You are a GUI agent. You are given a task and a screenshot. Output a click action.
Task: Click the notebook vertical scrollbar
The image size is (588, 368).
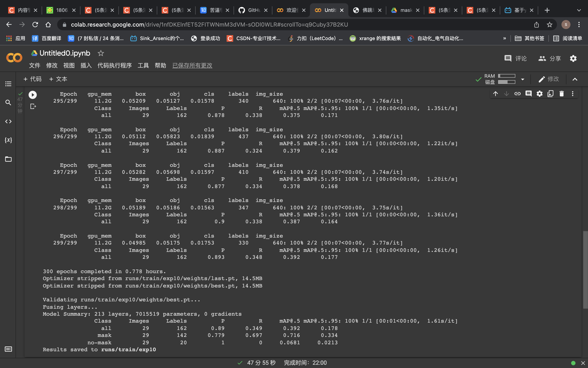pyautogui.click(x=585, y=270)
